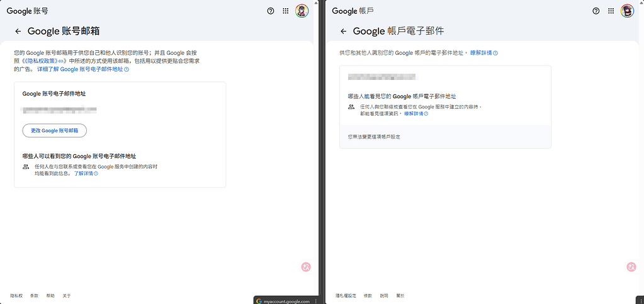Go back from the Google 账号邮箱 page
The height and width of the screenshot is (304, 644).
pyautogui.click(x=18, y=31)
